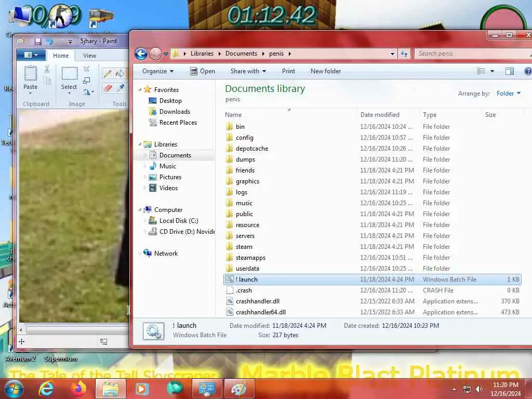This screenshot has height=399, width=532.
Task: Open Internet Explorer from the taskbar
Action: [x=46, y=389]
